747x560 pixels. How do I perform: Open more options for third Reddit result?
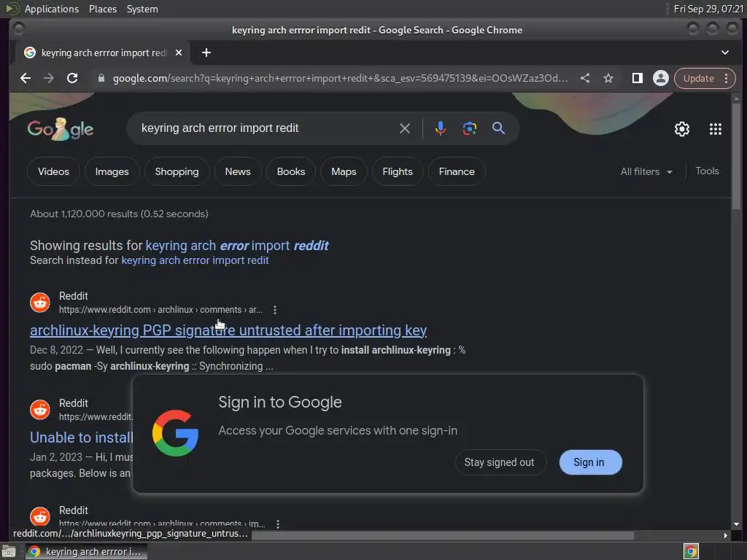(278, 524)
